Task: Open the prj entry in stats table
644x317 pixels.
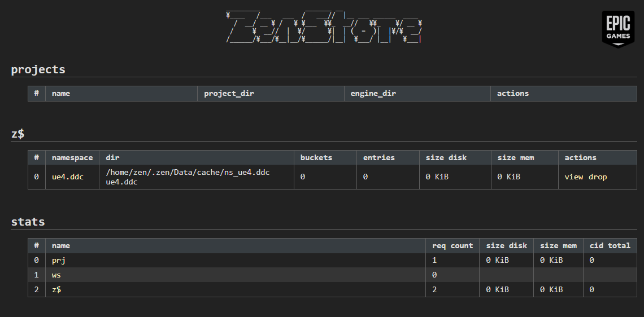Action: coord(59,260)
